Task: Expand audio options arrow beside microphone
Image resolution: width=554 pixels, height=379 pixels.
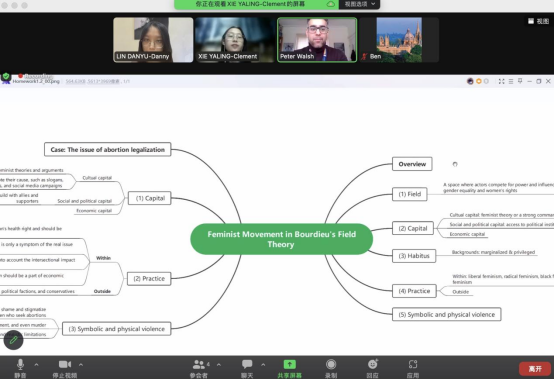Action: click(36, 365)
